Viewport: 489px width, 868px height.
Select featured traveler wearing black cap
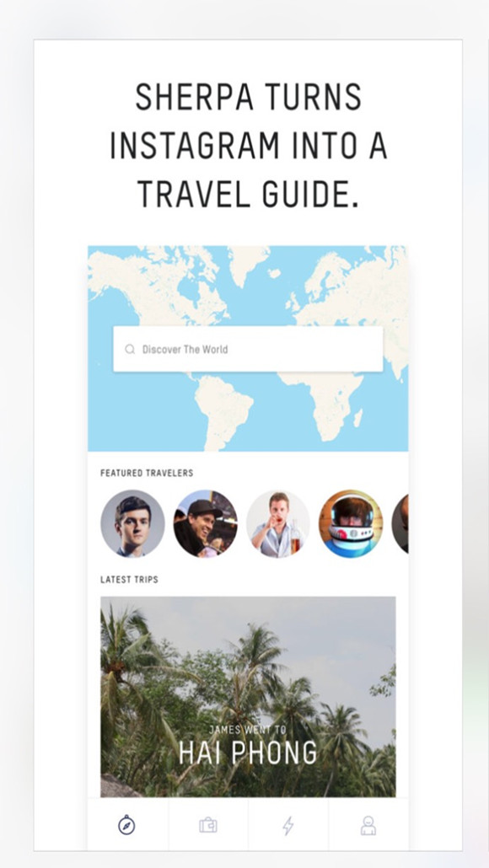point(206,523)
